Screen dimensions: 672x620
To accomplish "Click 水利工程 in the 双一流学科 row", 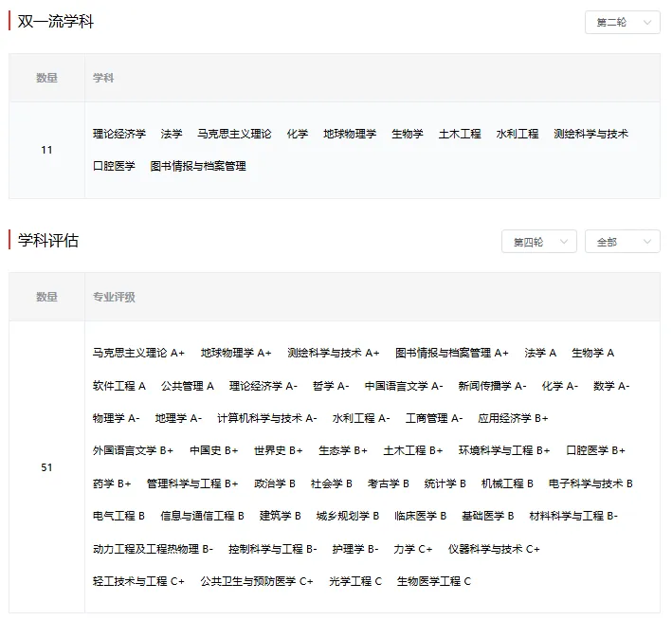I will point(518,134).
